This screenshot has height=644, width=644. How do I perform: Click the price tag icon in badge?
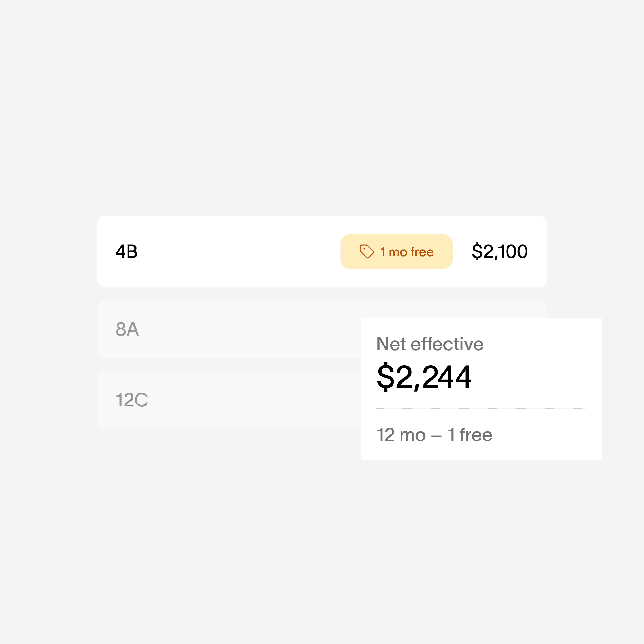point(367,251)
